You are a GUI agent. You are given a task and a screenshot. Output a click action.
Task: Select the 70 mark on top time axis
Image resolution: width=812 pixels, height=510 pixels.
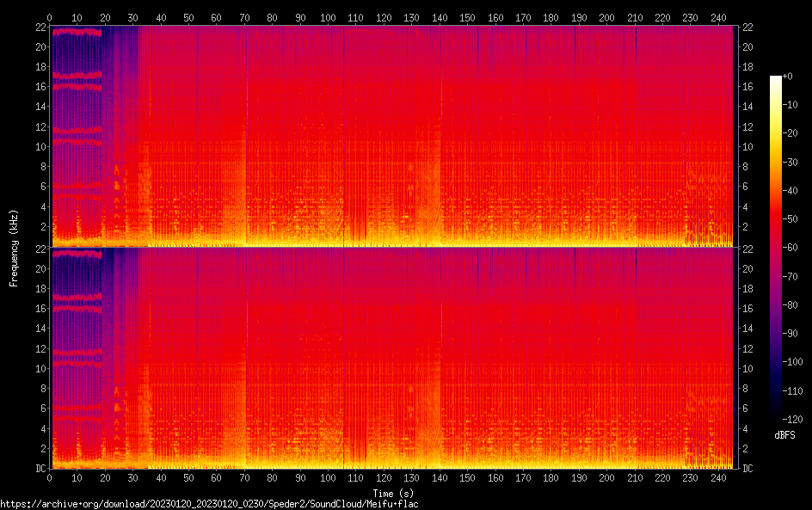[x=244, y=17]
